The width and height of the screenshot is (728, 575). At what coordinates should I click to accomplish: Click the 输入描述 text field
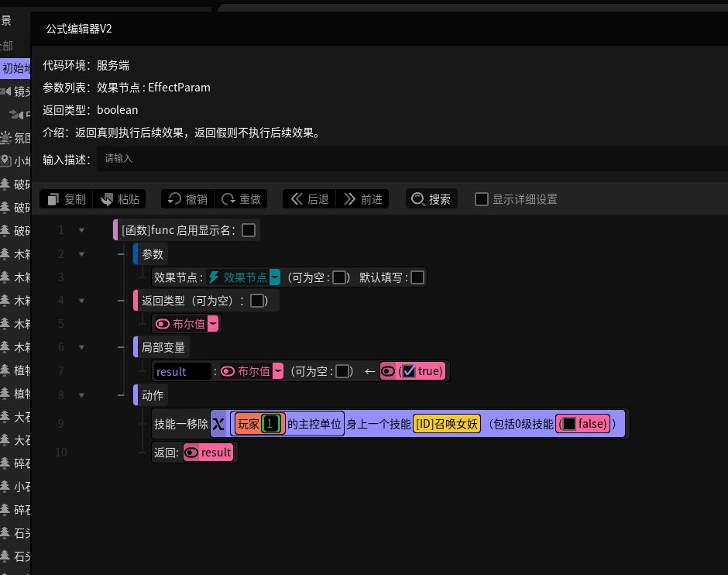pos(412,159)
